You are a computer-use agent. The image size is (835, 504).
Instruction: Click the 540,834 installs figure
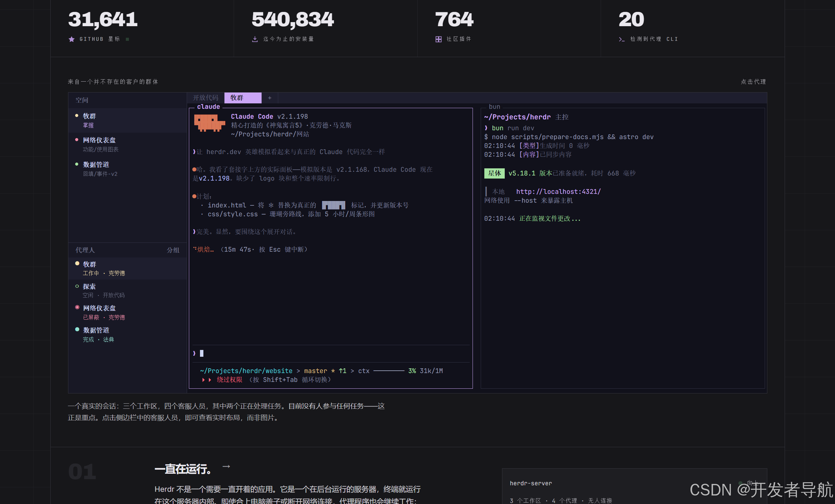pyautogui.click(x=293, y=19)
